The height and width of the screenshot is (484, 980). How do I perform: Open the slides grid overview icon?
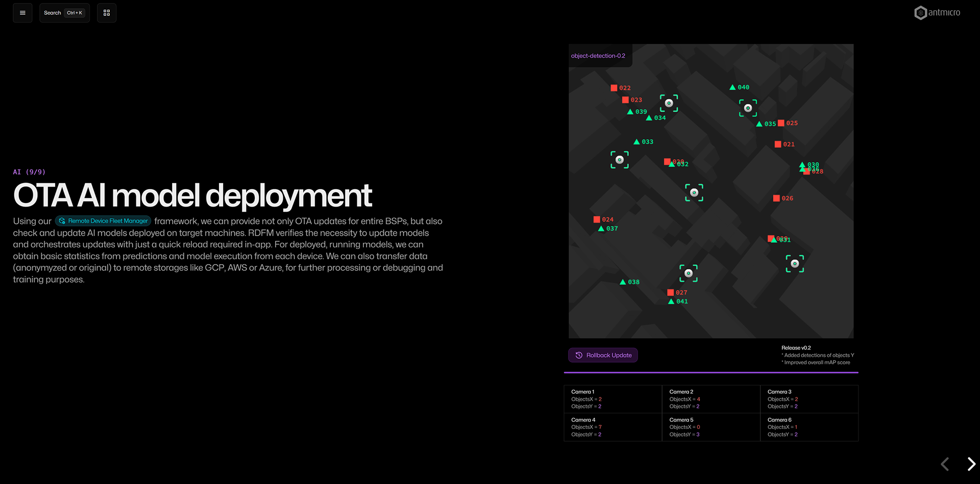click(107, 13)
